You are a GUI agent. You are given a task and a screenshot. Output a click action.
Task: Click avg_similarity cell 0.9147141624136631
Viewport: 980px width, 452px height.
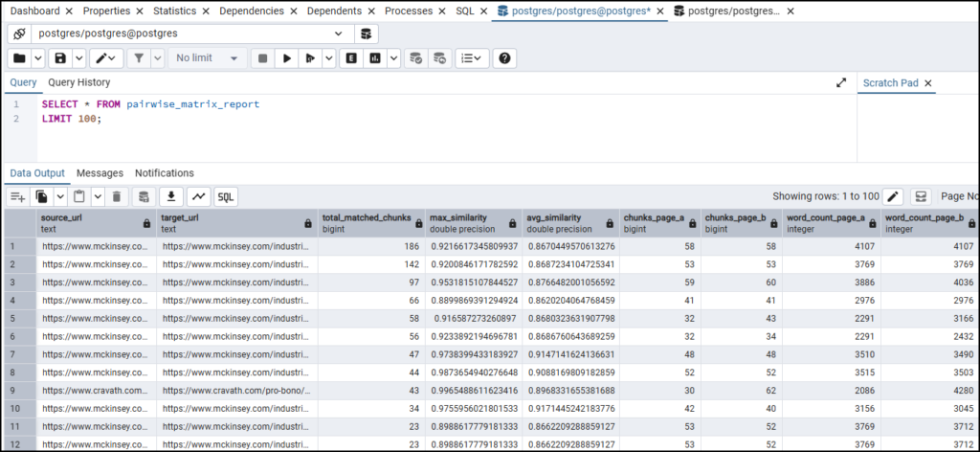pyautogui.click(x=569, y=354)
